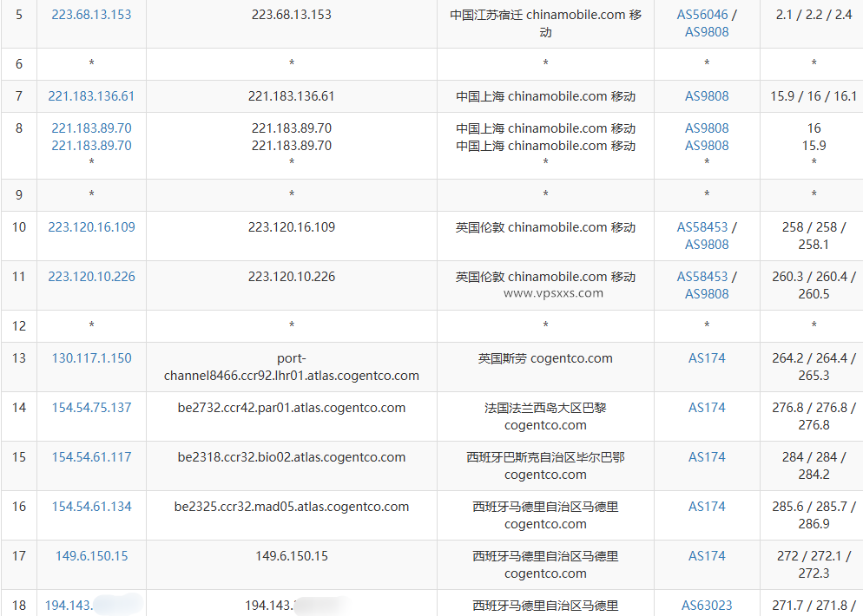The height and width of the screenshot is (616, 863).
Task: Open IP link 223.120.16.109
Action: [x=91, y=227]
